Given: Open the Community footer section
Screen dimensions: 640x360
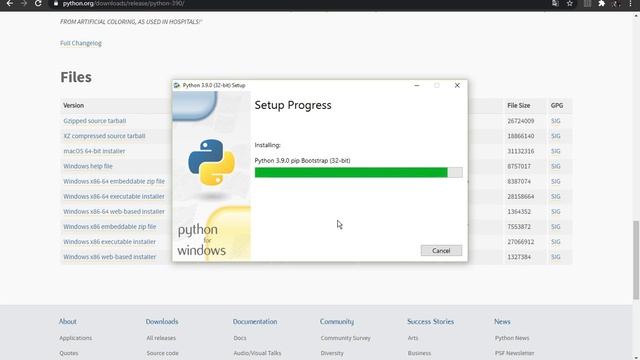Looking at the screenshot, I should click(337, 322).
